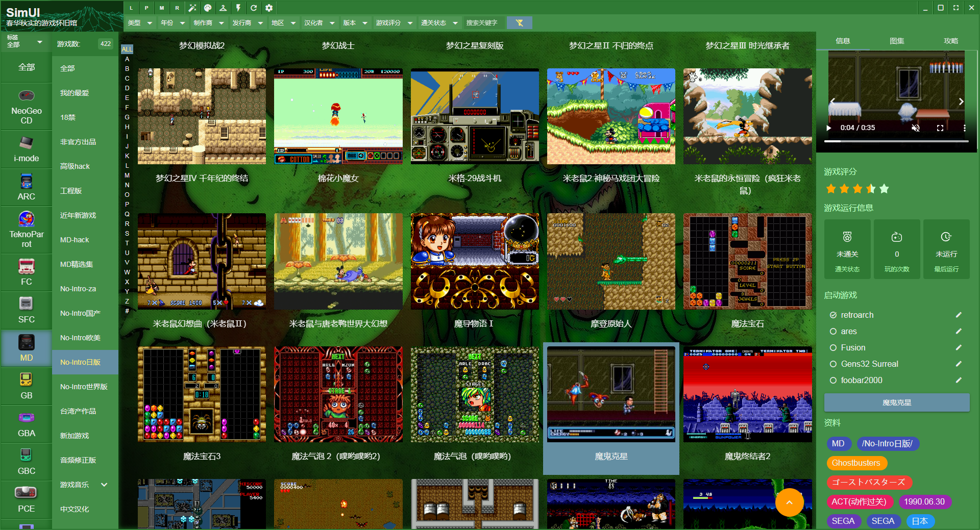Clear filters with the funnel icon
The image size is (980, 530).
tap(519, 23)
